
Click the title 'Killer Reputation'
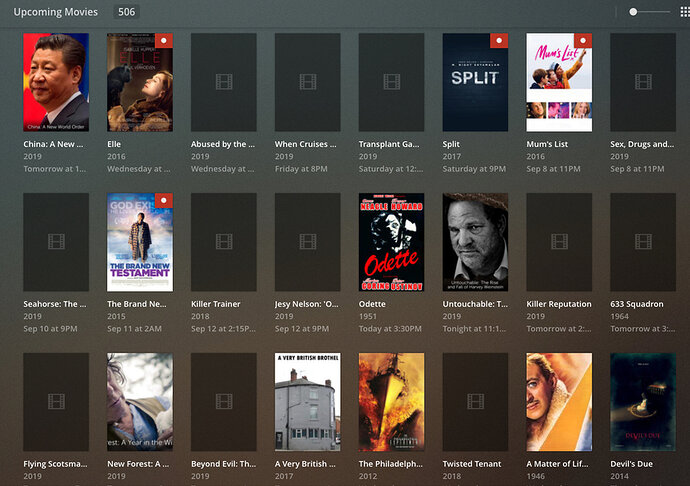point(559,304)
